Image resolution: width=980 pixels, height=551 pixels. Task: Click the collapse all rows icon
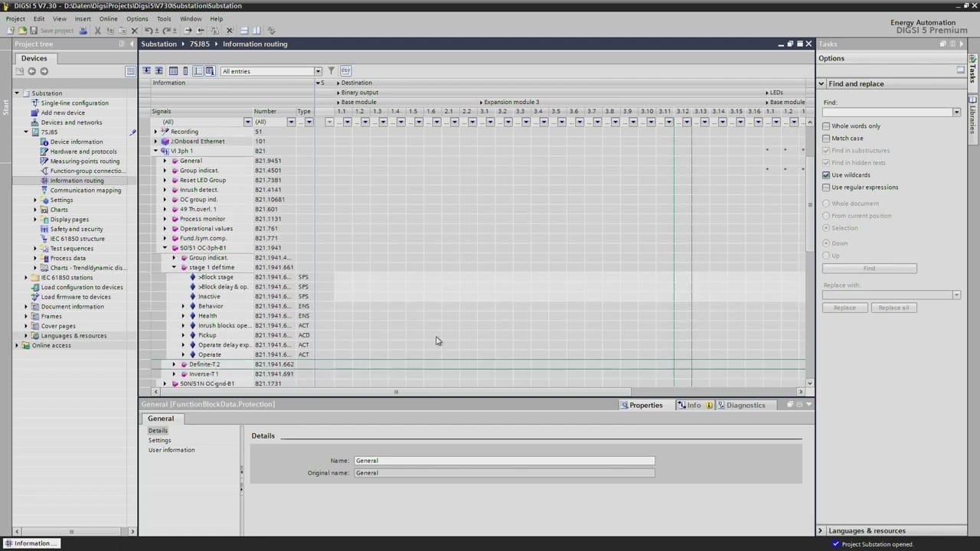[x=158, y=71]
